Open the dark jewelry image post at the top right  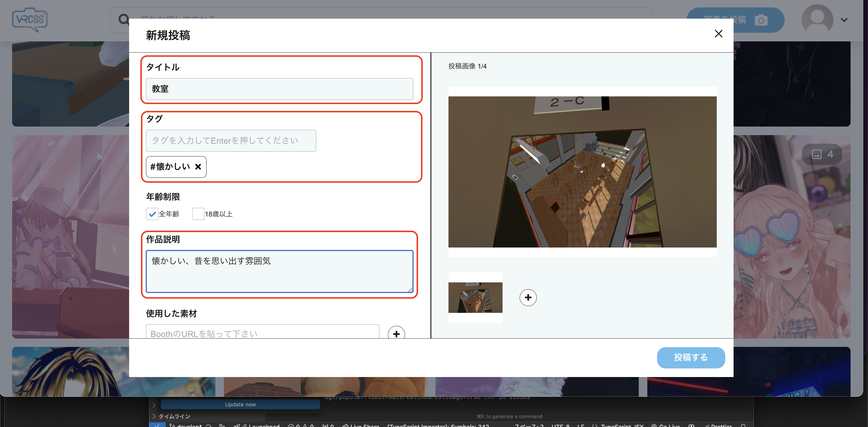tap(792, 84)
